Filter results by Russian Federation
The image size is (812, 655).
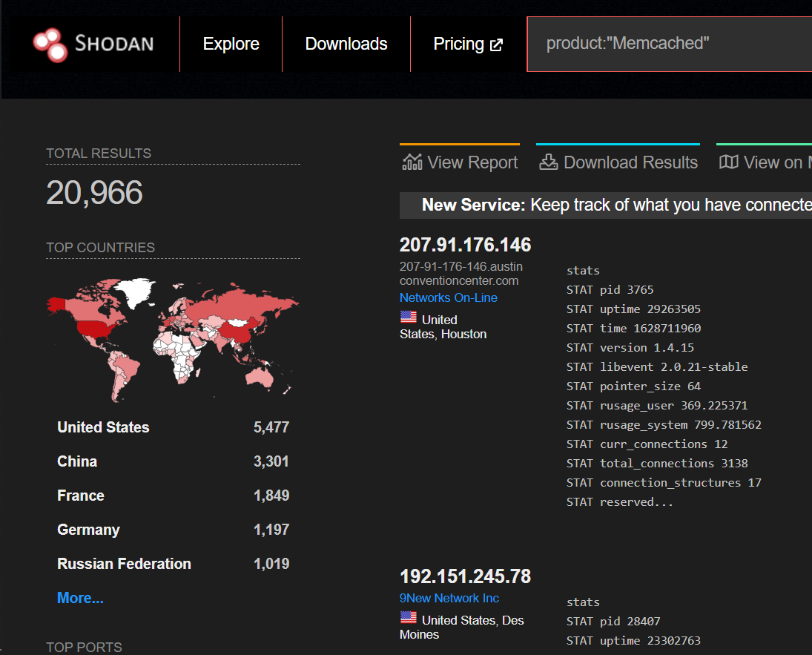[125, 564]
